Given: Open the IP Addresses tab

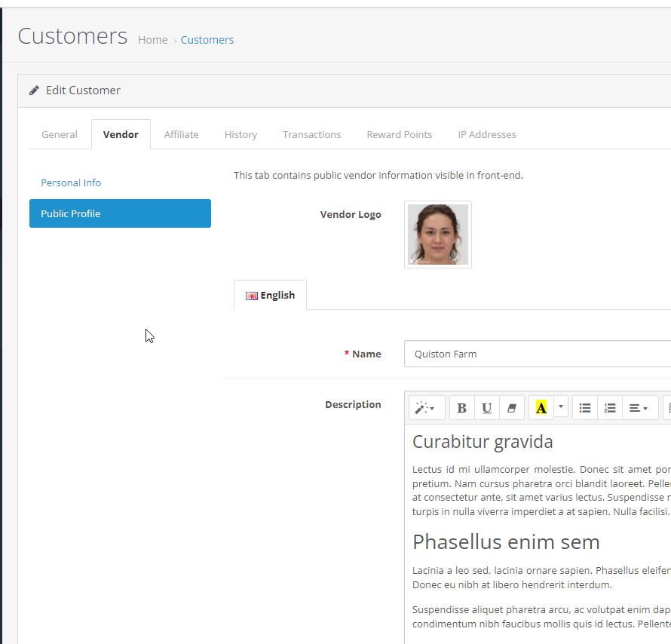Looking at the screenshot, I should tap(486, 134).
